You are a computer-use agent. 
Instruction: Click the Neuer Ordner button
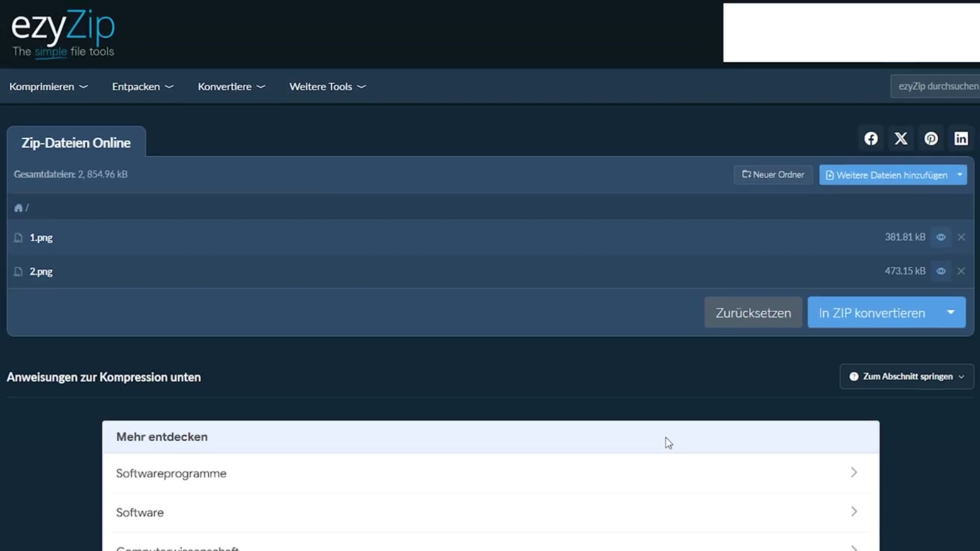(773, 174)
